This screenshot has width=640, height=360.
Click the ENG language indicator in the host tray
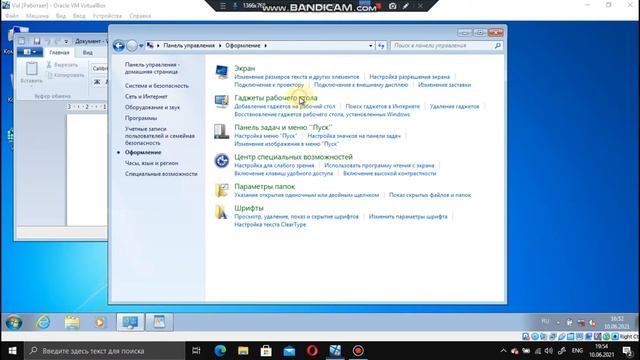pos(577,351)
